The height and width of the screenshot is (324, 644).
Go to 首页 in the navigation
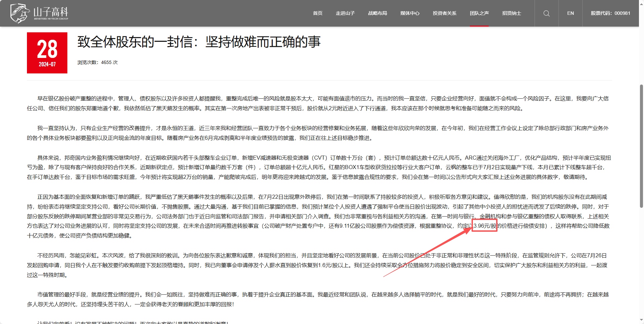318,13
